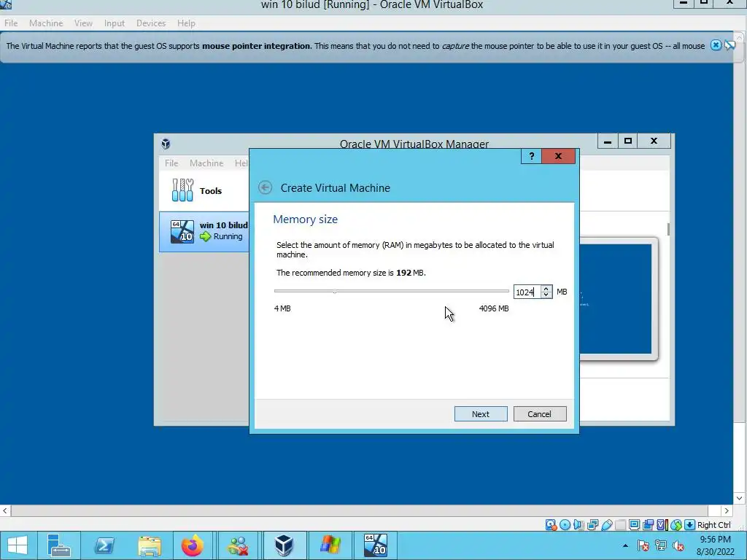Open the Devices menu
This screenshot has height=560, width=747.
pyautogui.click(x=151, y=23)
